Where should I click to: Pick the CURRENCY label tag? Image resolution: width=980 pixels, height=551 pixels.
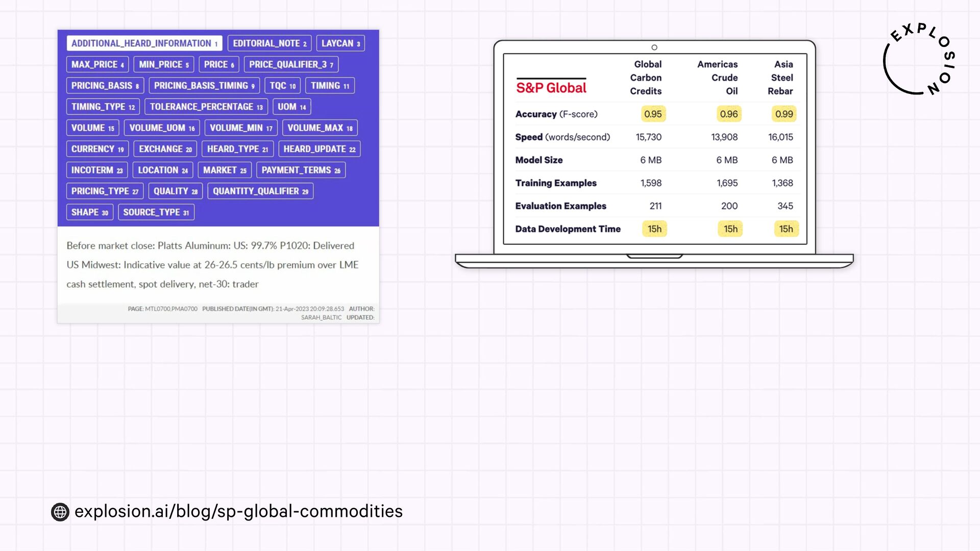point(97,149)
